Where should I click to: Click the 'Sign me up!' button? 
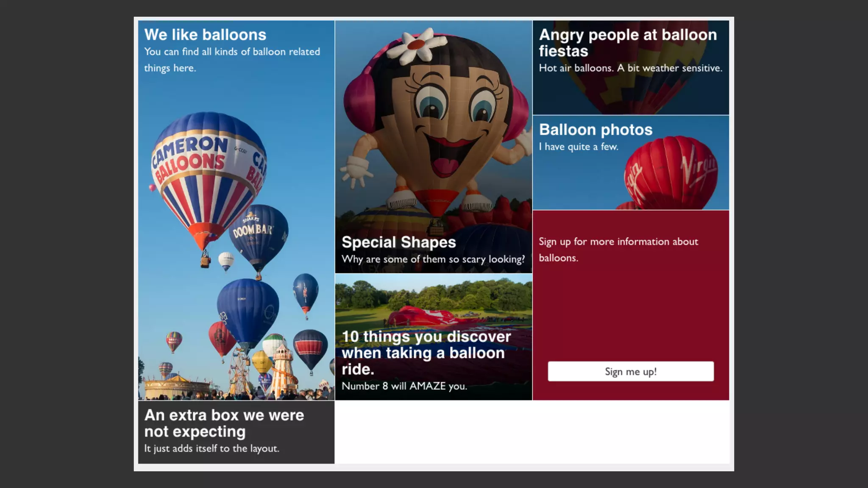pos(631,372)
